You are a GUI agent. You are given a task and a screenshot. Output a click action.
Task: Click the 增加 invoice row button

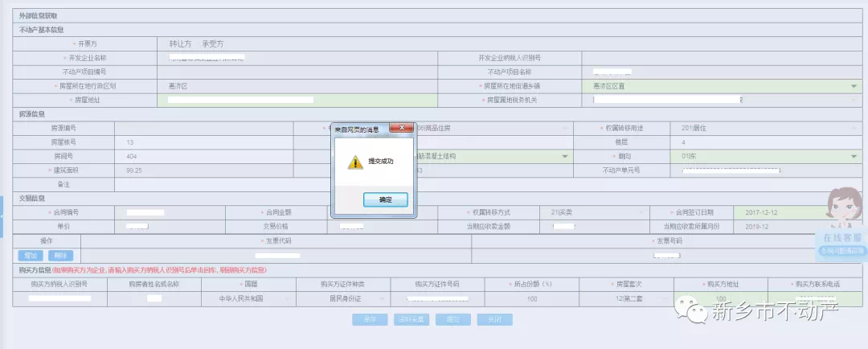31,255
